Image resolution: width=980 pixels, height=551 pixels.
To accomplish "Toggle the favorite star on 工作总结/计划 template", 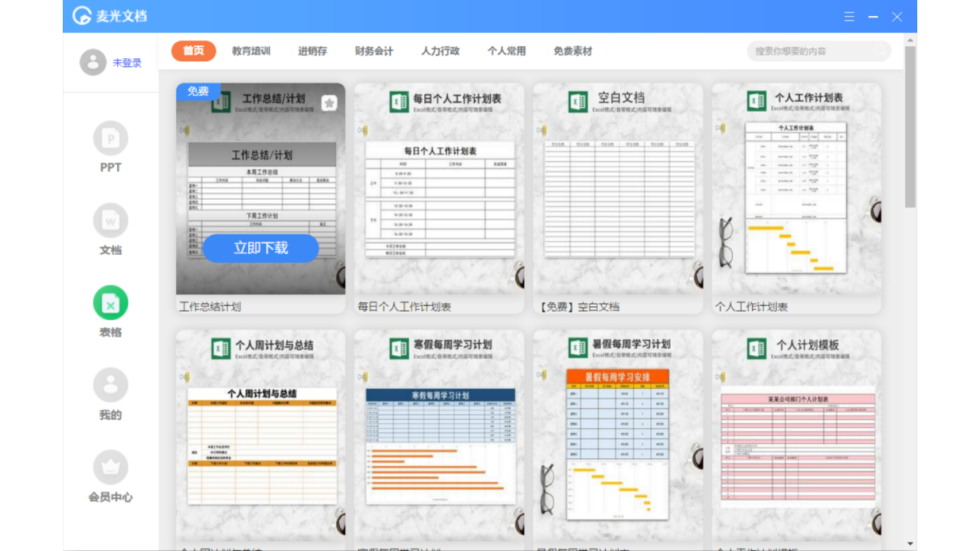I will point(329,102).
